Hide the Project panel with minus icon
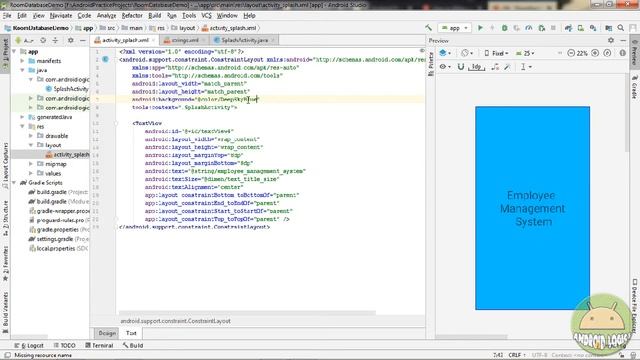Screen dimensions: 640x360 click(x=82, y=40)
